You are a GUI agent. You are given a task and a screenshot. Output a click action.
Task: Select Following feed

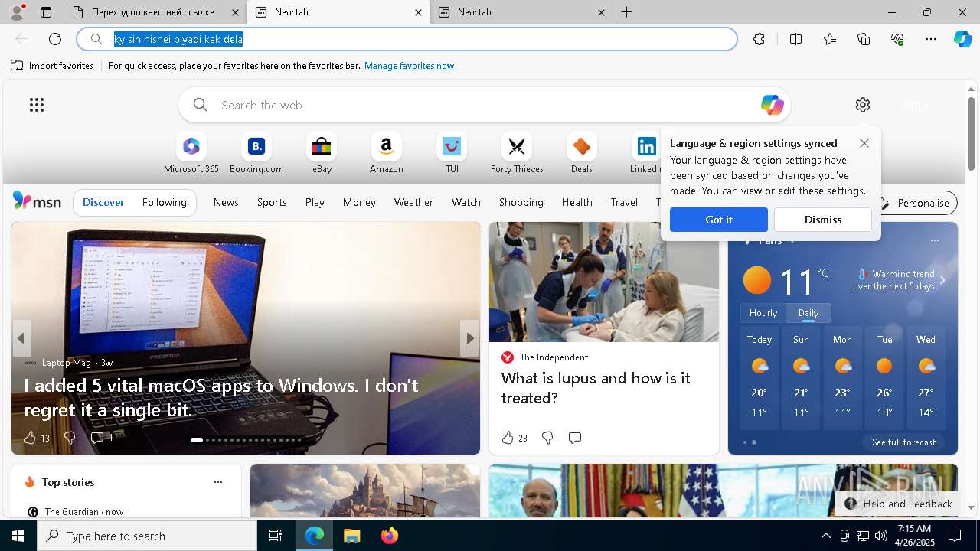tap(164, 202)
